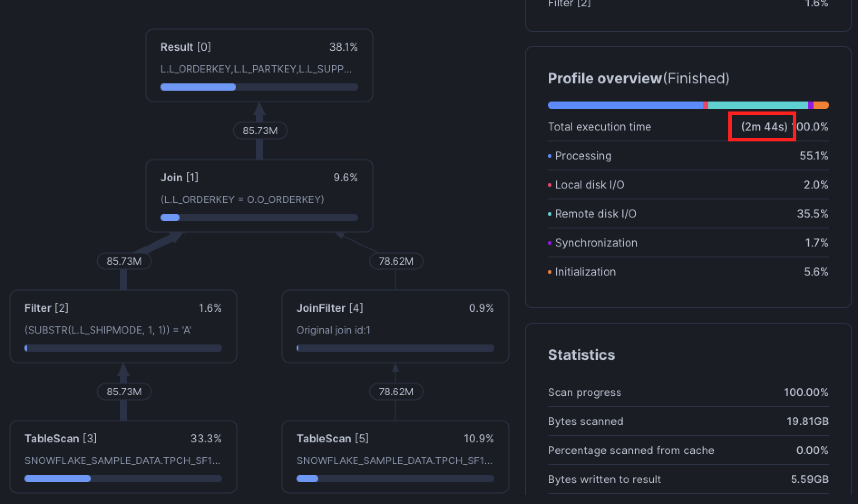Select the TableScan [3] node
Viewport: 858px width, 504px height.
(x=123, y=457)
